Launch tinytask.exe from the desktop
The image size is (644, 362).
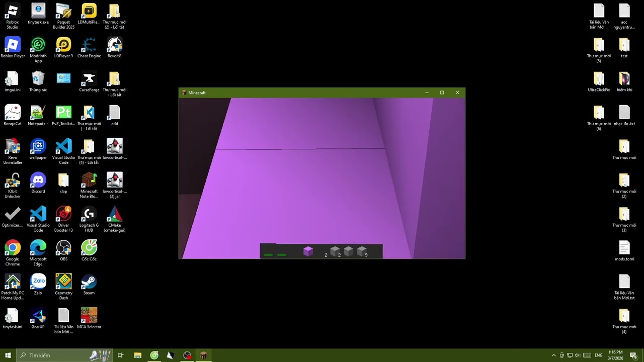pyautogui.click(x=38, y=14)
